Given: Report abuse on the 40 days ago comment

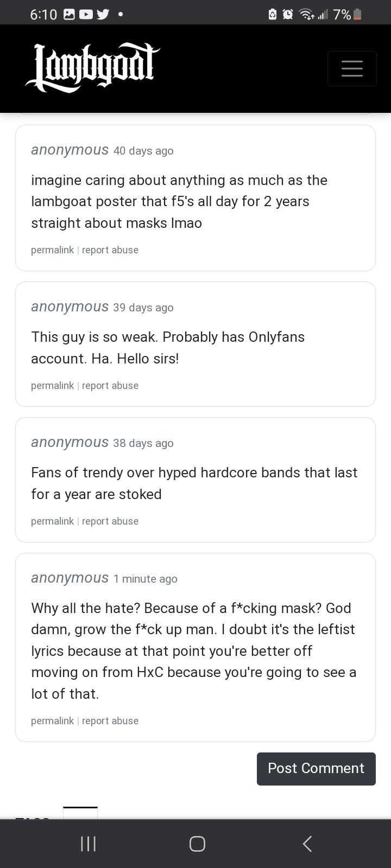Looking at the screenshot, I should 110,250.
